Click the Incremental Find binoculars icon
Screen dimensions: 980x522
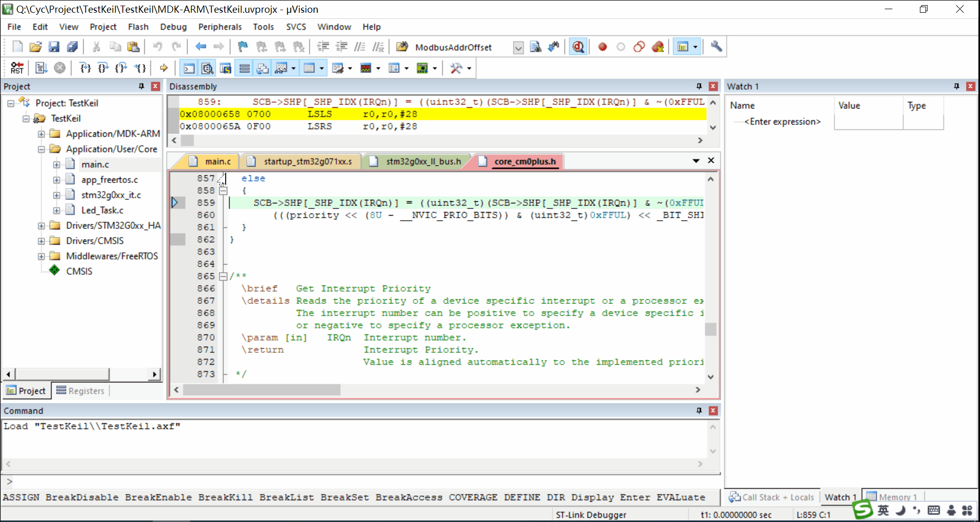click(x=554, y=47)
